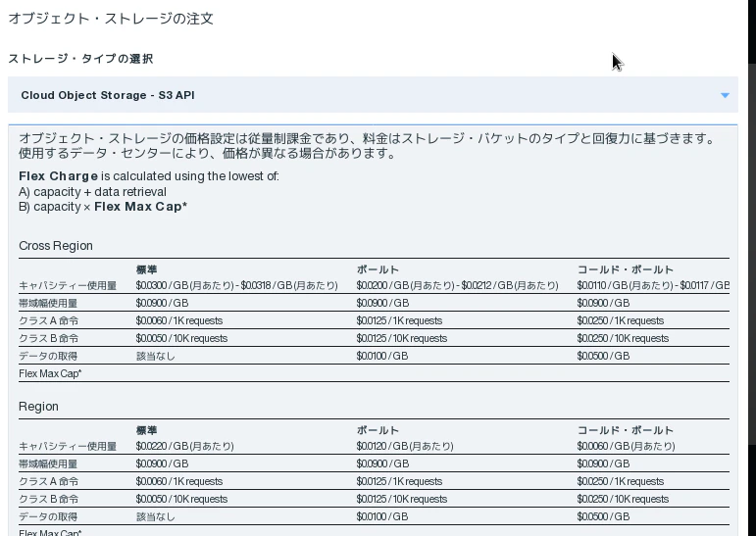
Task: Click the sentence starting オブジェクト・ストレージの価格設定は
Action: 369,138
